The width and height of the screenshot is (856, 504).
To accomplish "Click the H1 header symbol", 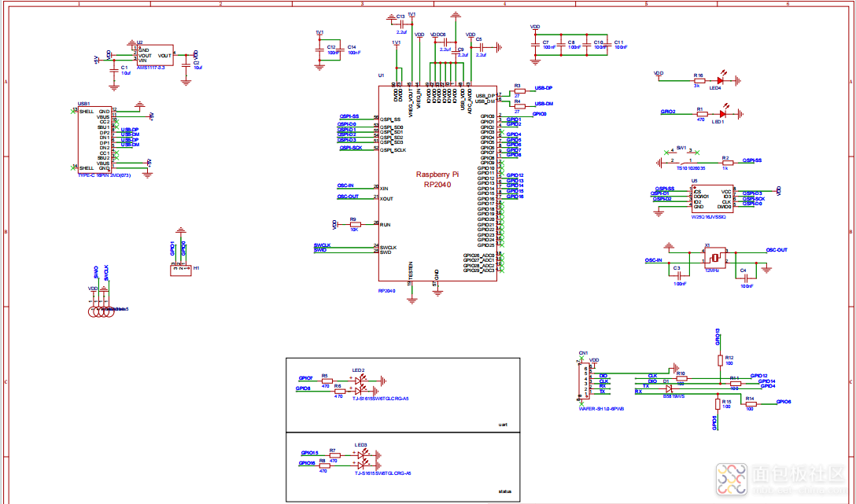I will tap(181, 270).
